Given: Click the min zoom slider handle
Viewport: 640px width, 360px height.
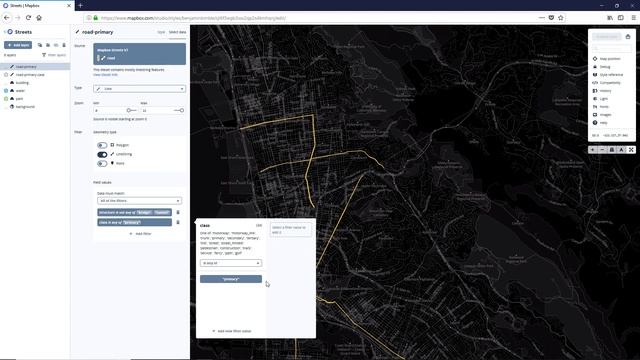Looking at the screenshot, I should tap(129, 110).
